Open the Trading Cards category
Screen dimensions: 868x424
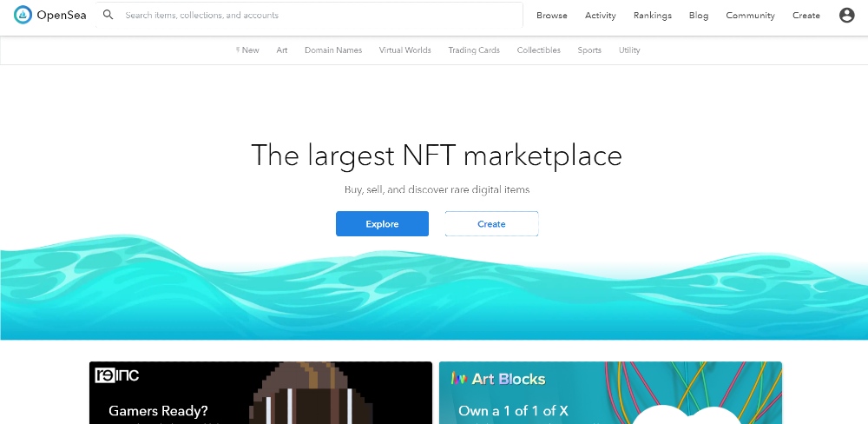coord(474,50)
